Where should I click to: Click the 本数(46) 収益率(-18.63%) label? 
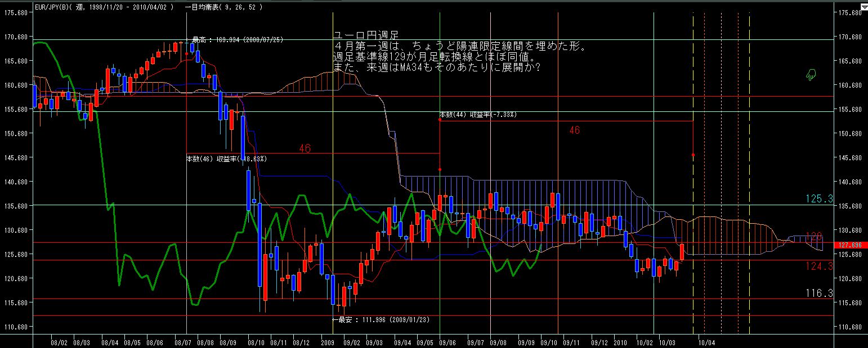226,159
